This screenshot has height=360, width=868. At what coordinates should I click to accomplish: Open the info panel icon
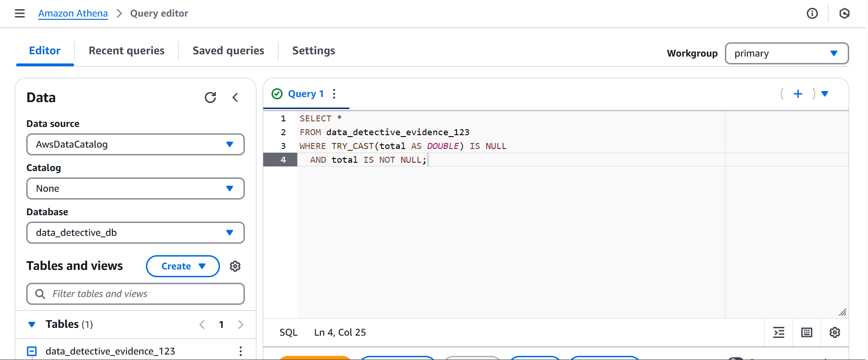(x=812, y=13)
